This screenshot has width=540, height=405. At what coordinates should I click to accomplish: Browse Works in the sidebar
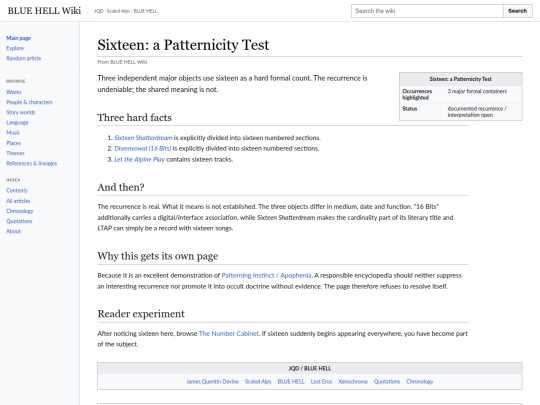point(14,92)
